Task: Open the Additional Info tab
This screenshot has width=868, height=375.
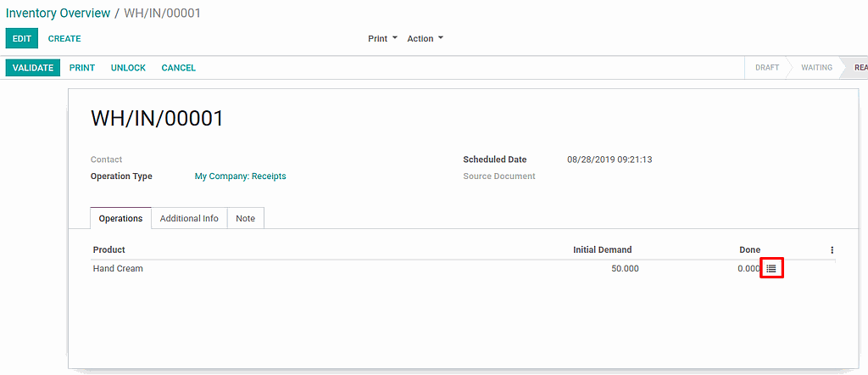Action: click(x=189, y=219)
